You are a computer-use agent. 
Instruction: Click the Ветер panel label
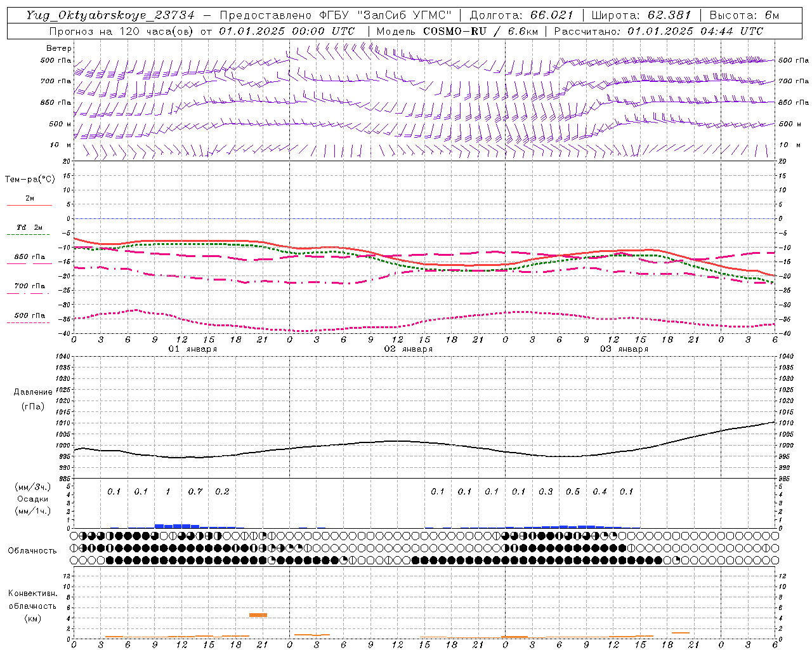coord(59,48)
